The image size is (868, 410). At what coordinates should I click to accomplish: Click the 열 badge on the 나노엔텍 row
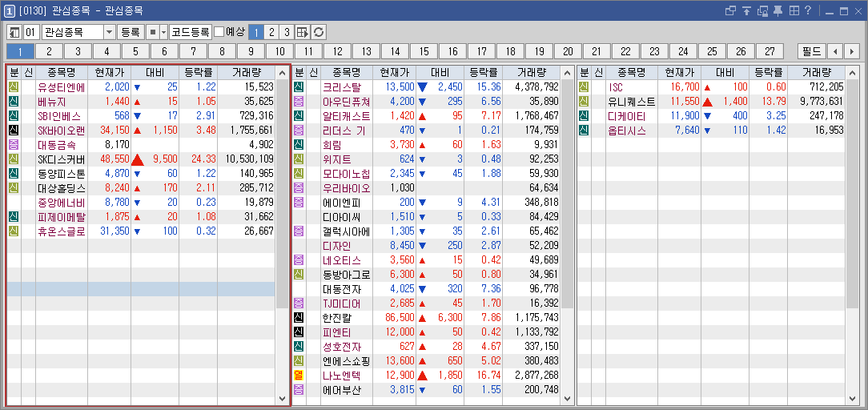point(299,375)
